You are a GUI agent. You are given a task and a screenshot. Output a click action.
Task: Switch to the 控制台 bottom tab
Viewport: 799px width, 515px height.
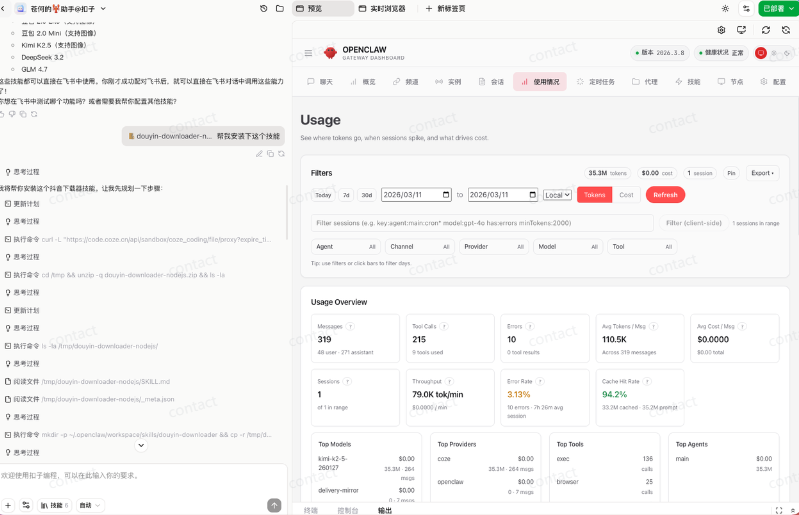(348, 510)
